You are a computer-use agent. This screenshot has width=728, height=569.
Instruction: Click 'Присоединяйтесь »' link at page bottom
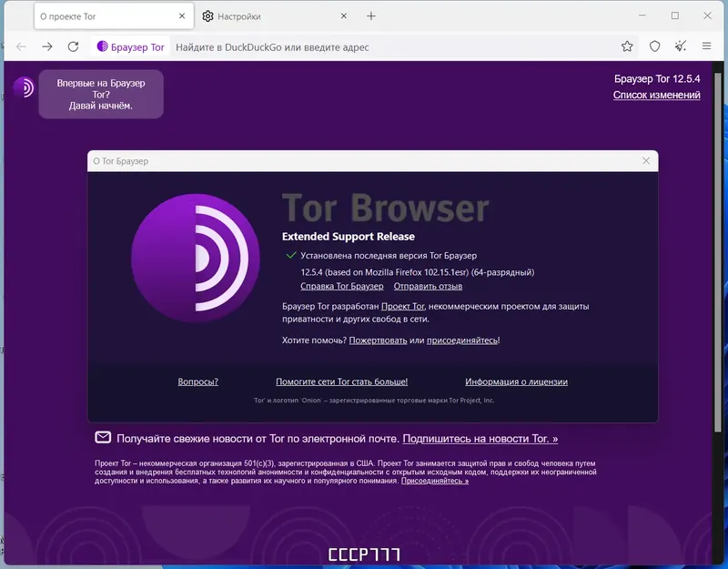[x=435, y=481]
